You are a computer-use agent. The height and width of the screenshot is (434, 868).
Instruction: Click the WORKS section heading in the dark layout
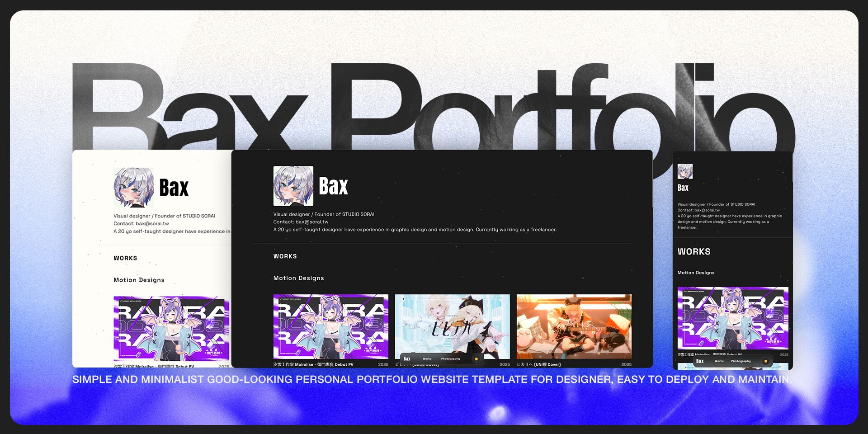(x=285, y=256)
